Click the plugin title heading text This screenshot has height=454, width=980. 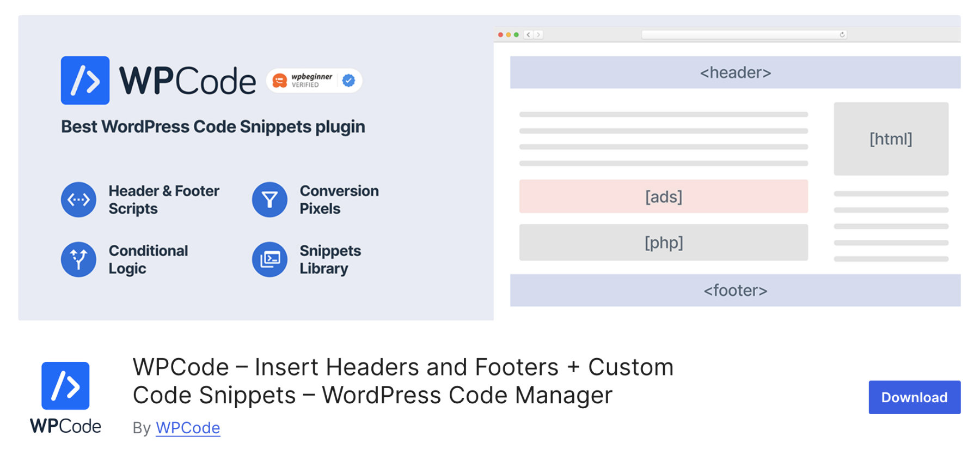tap(403, 381)
